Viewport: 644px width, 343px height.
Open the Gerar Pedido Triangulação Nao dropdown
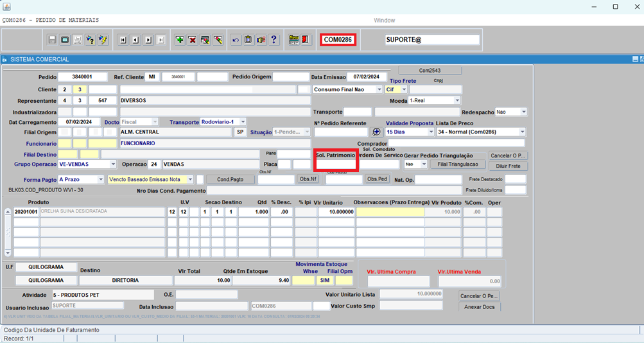[424, 164]
